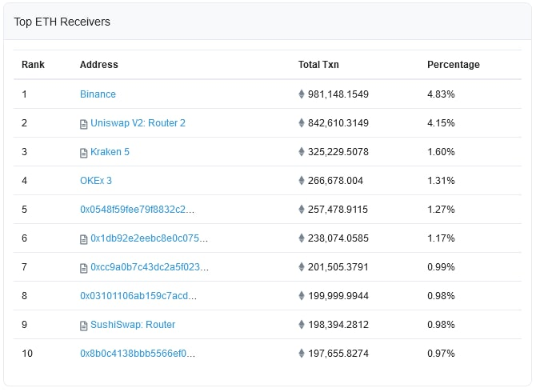Viewport: 536px width, 392px height.
Task: Click Ether icon next to 981,148.1549
Action: [x=301, y=94]
